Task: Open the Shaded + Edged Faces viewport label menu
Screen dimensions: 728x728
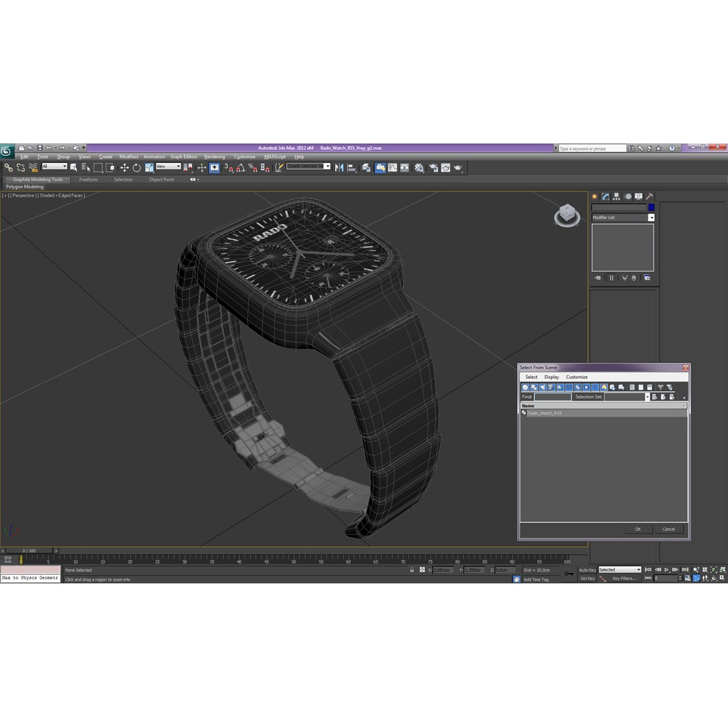Action: click(61, 195)
